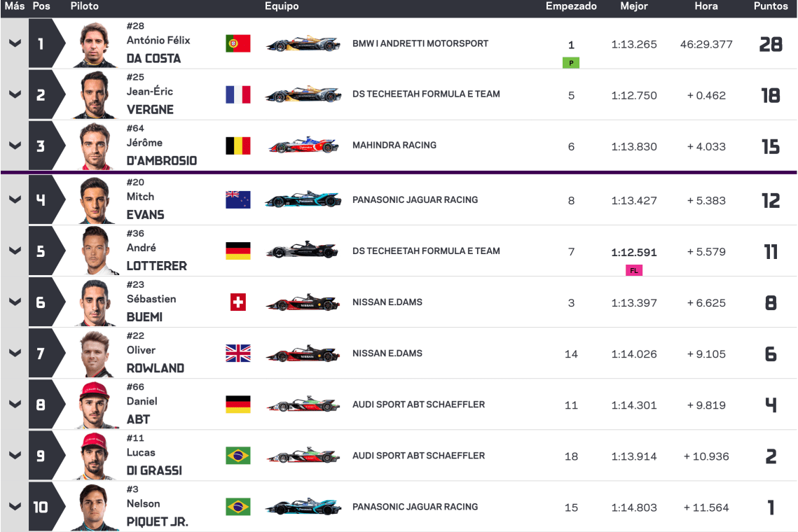Click the Switzerland flag beside Buemi
The width and height of the screenshot is (798, 532).
tap(238, 302)
